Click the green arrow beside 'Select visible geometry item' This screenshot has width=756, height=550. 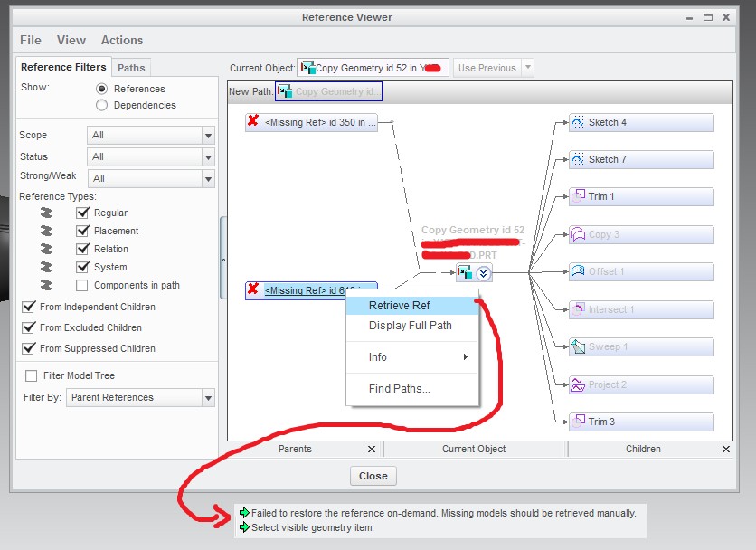coord(244,527)
